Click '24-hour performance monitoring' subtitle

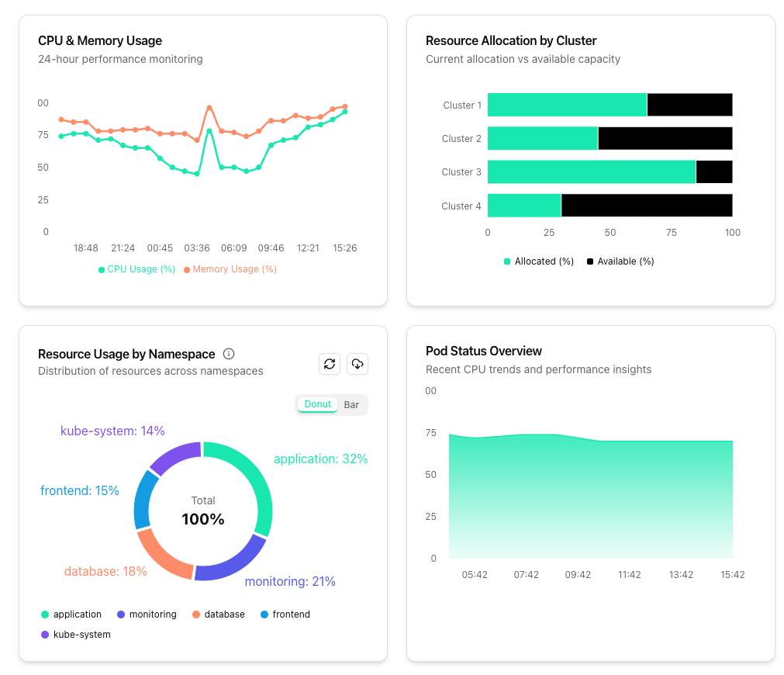pyautogui.click(x=120, y=59)
